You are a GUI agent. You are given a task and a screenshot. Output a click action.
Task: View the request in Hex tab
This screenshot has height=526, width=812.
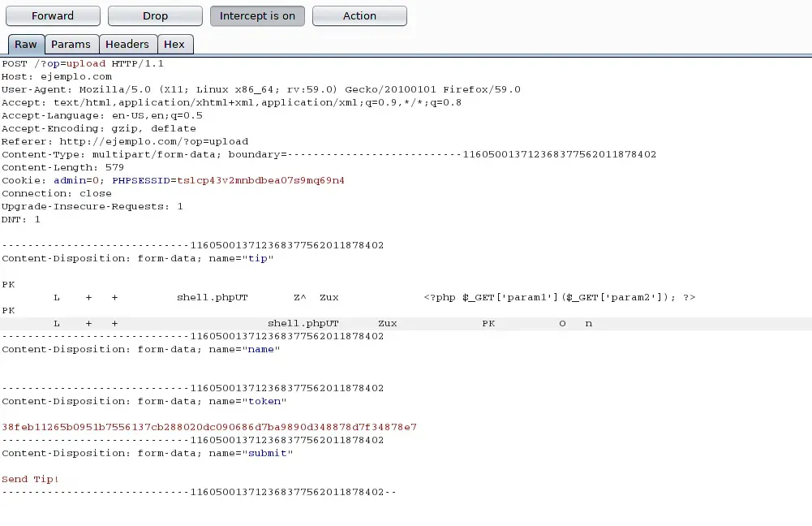pos(174,45)
